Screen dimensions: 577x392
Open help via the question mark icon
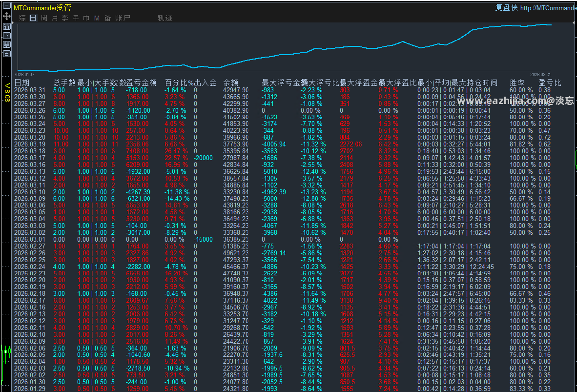pos(7,36)
